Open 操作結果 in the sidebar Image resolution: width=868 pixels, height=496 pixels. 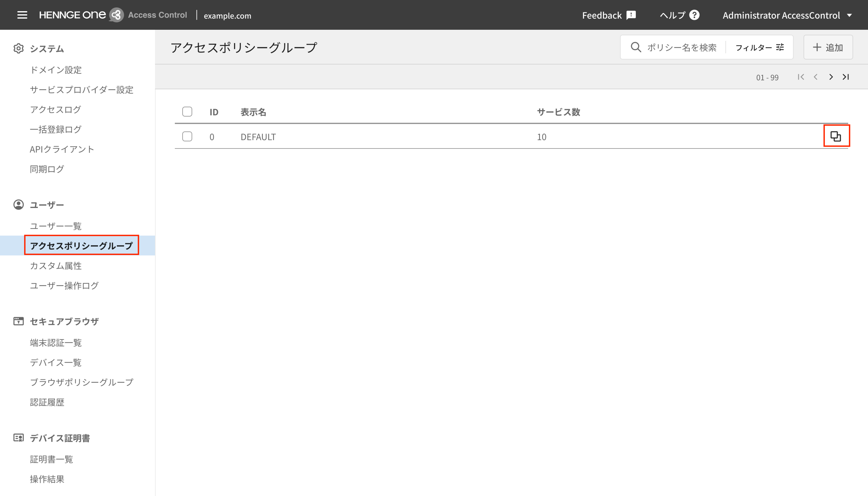click(47, 479)
